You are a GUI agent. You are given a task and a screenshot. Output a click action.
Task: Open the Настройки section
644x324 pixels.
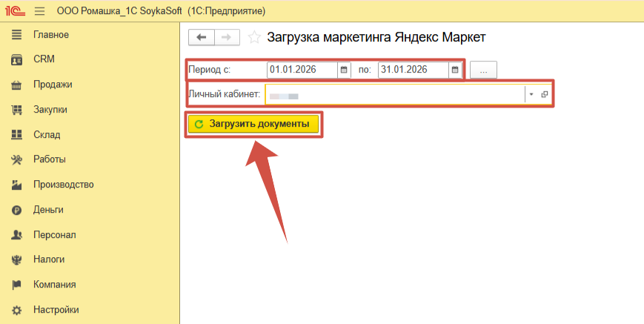(56, 310)
